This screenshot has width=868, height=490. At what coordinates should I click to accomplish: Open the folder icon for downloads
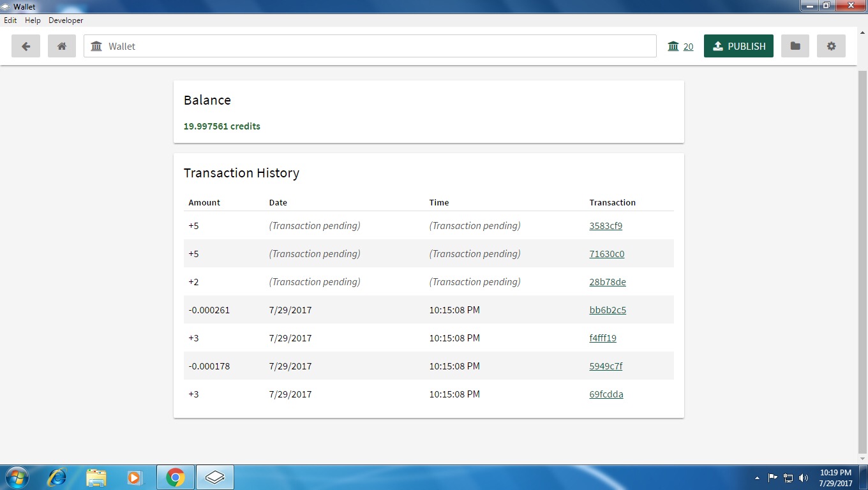point(795,46)
